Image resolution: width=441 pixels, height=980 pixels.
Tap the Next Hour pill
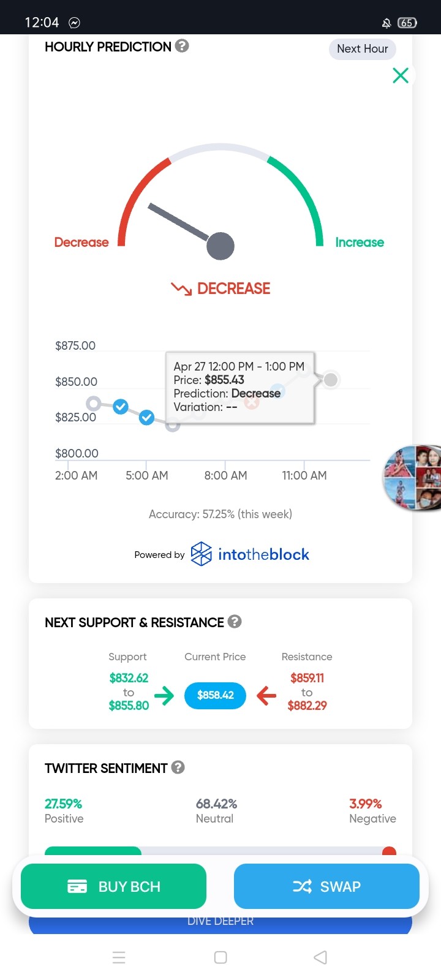pyautogui.click(x=363, y=49)
